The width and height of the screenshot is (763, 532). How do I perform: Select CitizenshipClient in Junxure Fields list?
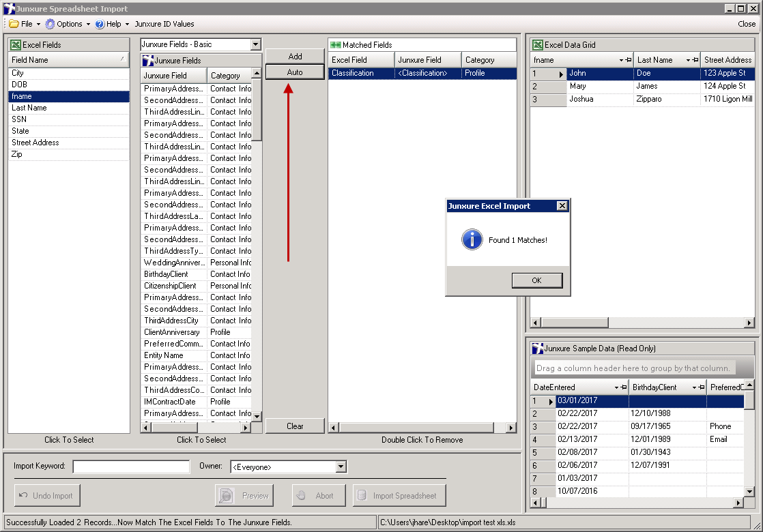click(x=197, y=286)
